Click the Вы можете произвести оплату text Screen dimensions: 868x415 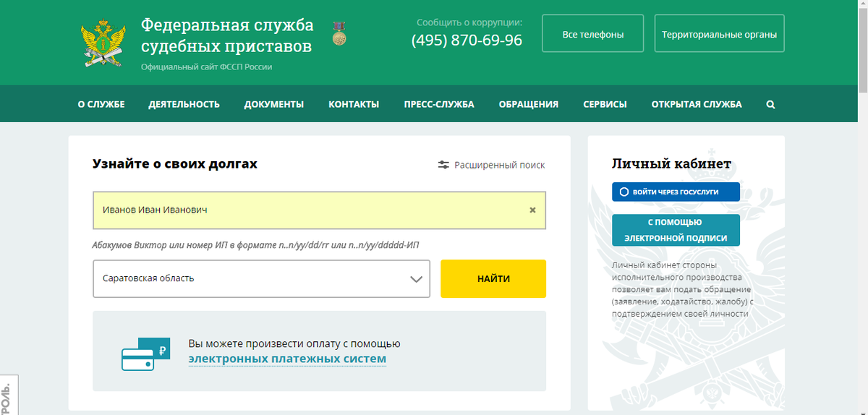[294, 343]
